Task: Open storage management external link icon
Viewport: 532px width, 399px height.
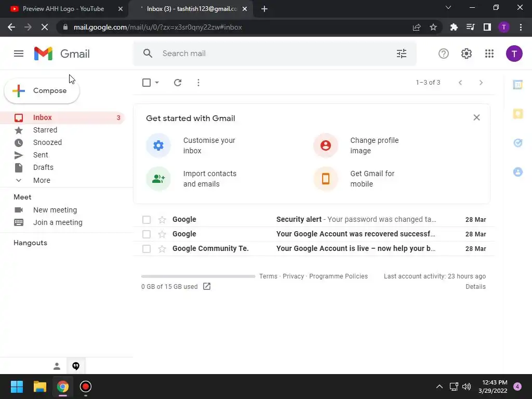Action: (x=207, y=286)
